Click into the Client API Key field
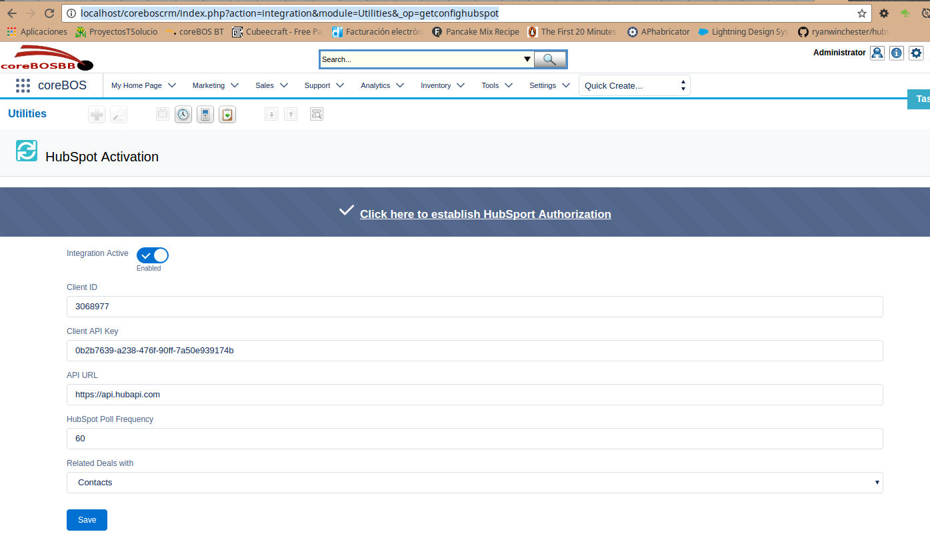 (x=474, y=351)
